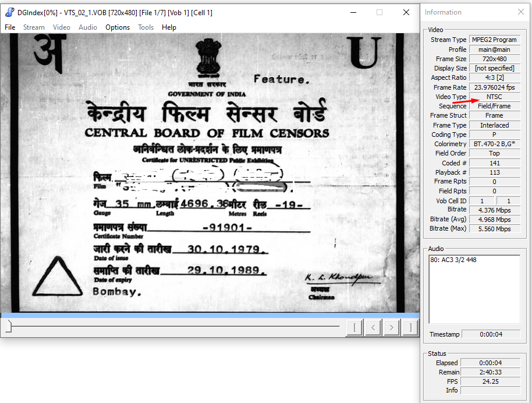
Task: Click the Frame Type value 'Interlaced'
Action: tap(494, 125)
